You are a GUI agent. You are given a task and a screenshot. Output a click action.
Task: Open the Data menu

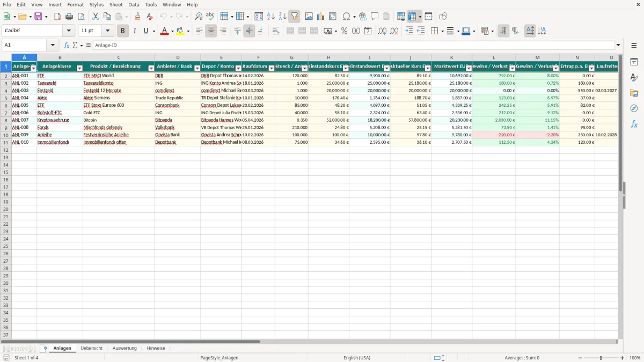pos(134,4)
